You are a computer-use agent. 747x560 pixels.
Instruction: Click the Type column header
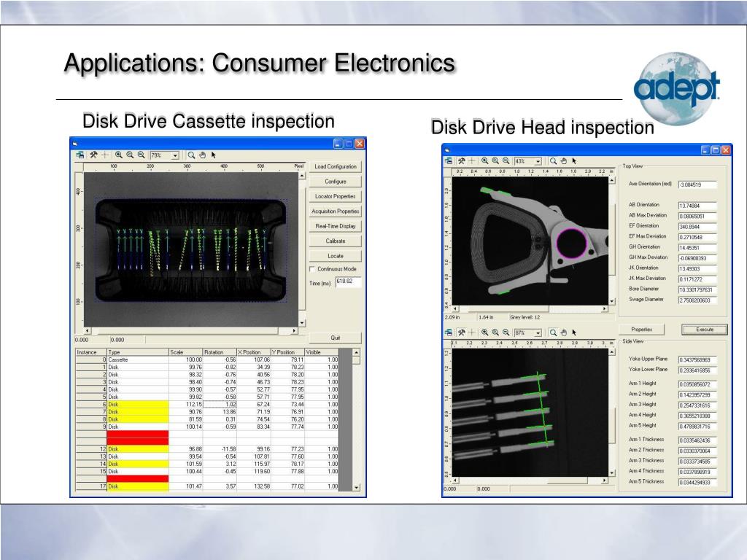[138, 352]
